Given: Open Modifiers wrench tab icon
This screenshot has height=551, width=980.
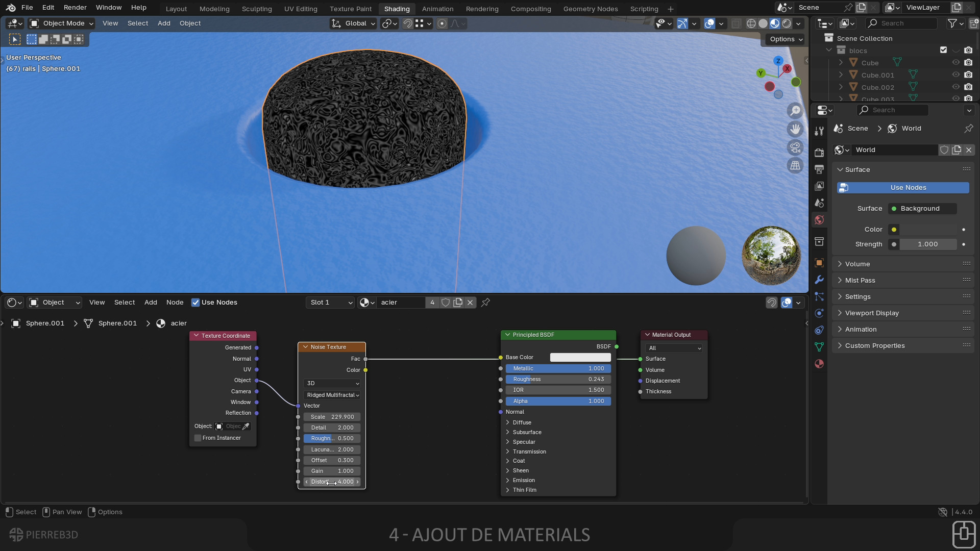Looking at the screenshot, I should coord(819,280).
